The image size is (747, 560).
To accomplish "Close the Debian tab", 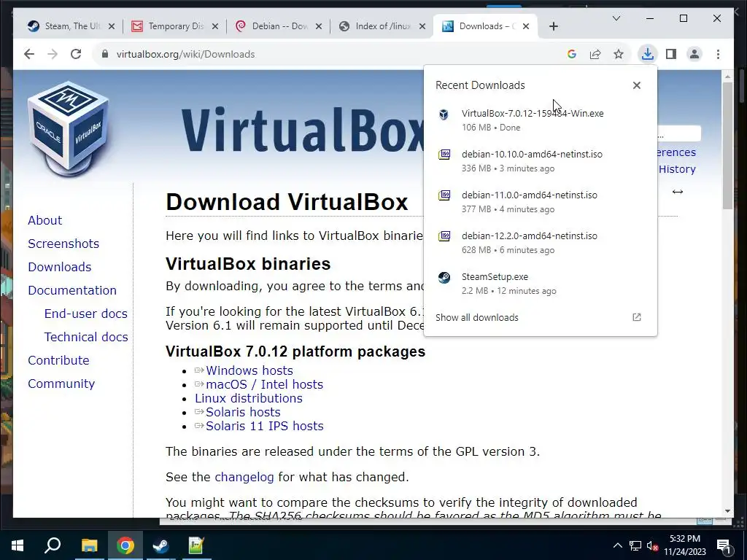I will click(319, 26).
